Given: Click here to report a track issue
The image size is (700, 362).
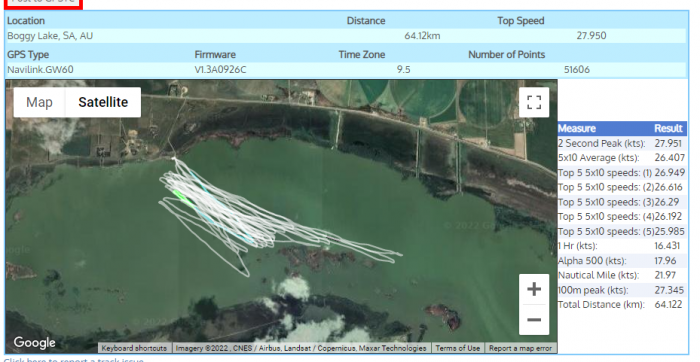Looking at the screenshot, I should pos(74,359).
